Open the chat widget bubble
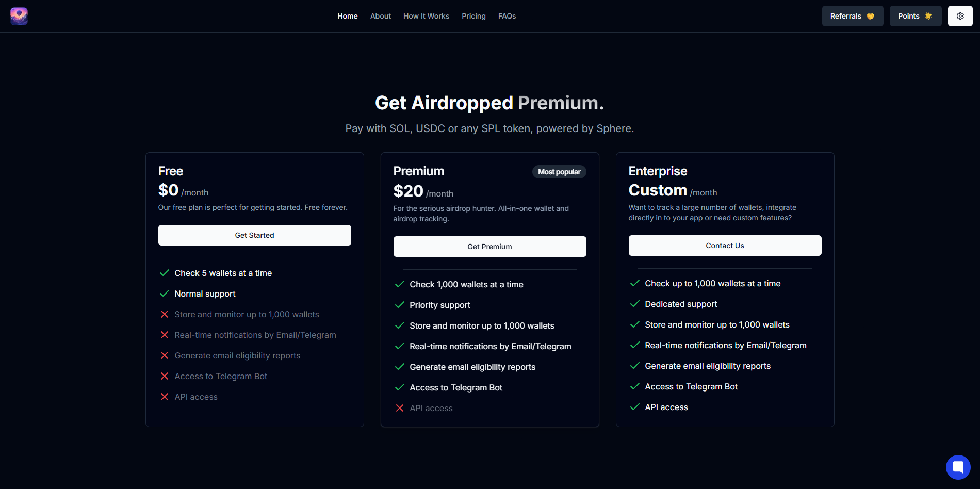This screenshot has height=489, width=980. click(958, 467)
